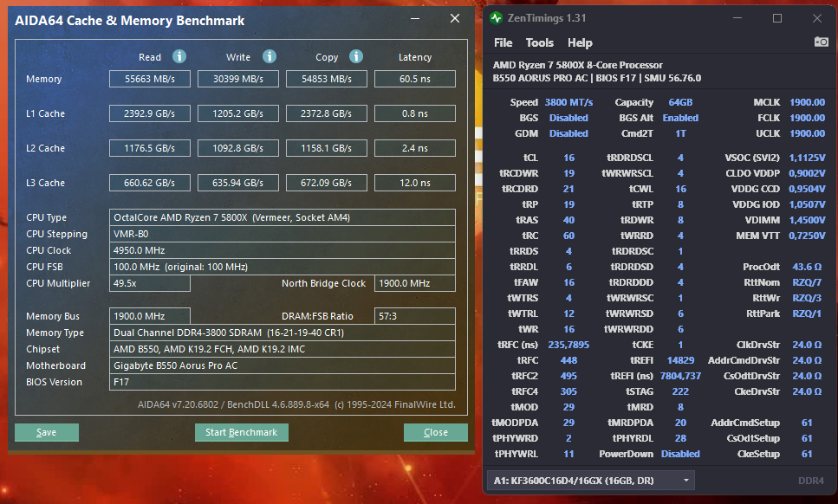Click the VSOC (SVI2) value 1,1125V
Screen dimensions: 838x504
(x=807, y=158)
